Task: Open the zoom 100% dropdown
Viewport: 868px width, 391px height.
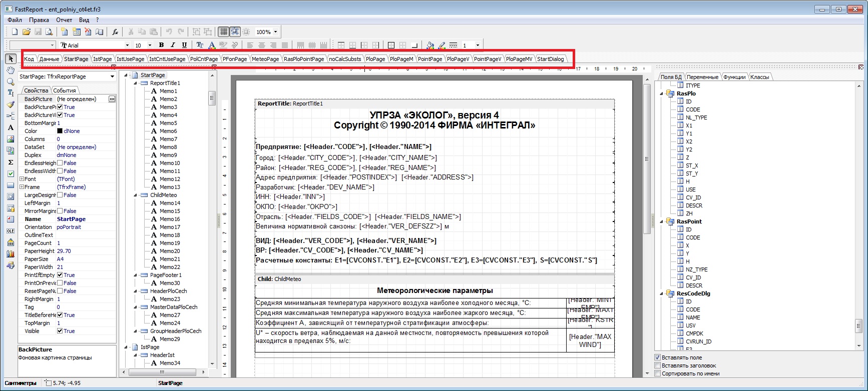Action: (275, 32)
